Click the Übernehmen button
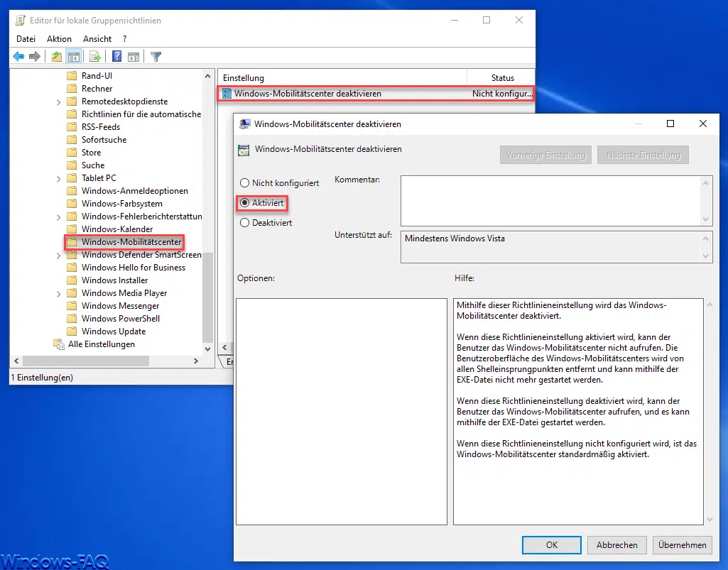Viewport: 728px width, 570px height. (682, 545)
